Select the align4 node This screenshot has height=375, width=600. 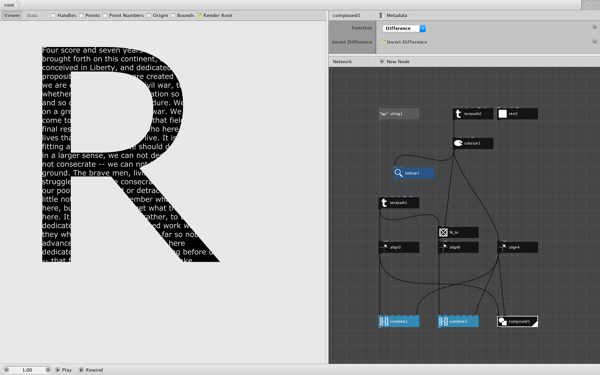(x=517, y=247)
